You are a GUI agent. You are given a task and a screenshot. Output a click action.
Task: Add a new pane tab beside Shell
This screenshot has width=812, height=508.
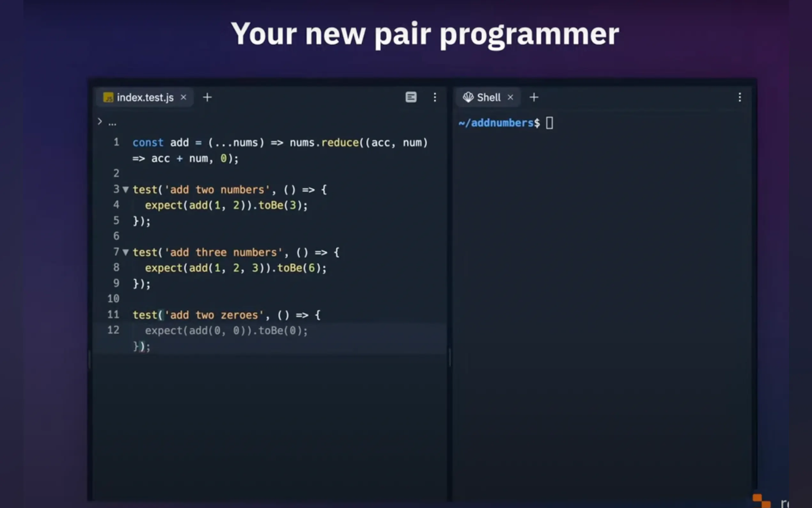click(534, 98)
